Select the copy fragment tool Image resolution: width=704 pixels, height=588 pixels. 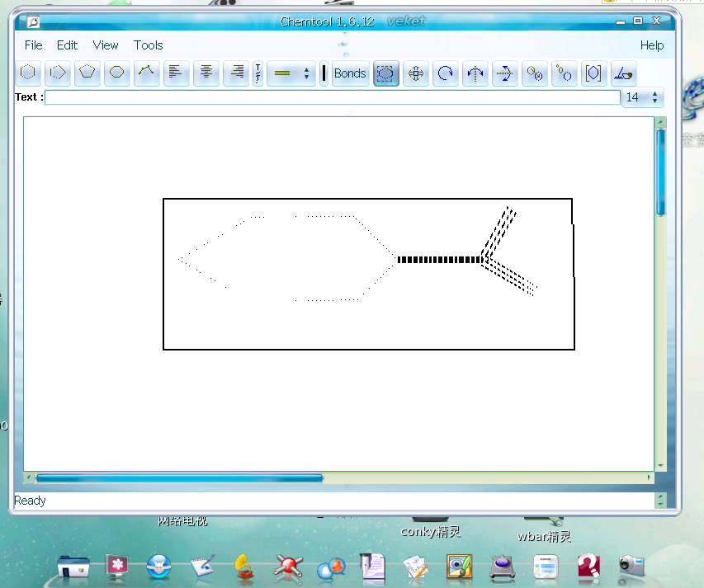click(534, 73)
